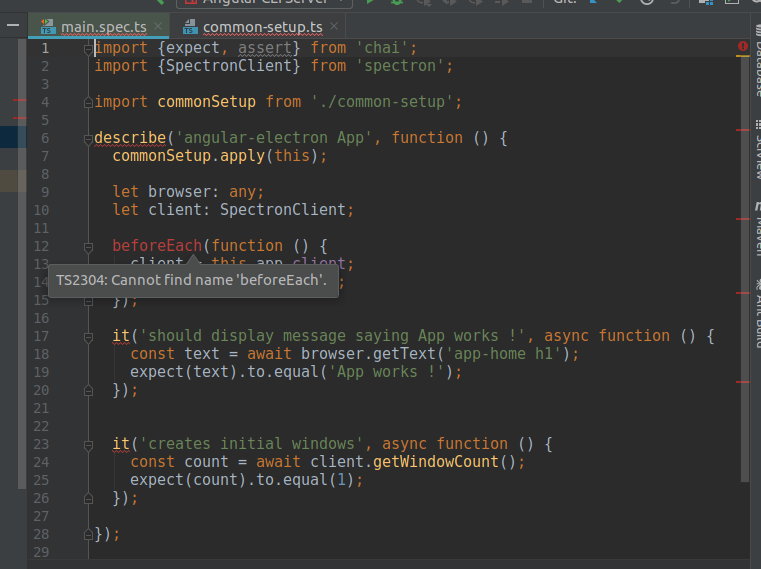Hide the left tool window with minus icon

tap(13, 25)
